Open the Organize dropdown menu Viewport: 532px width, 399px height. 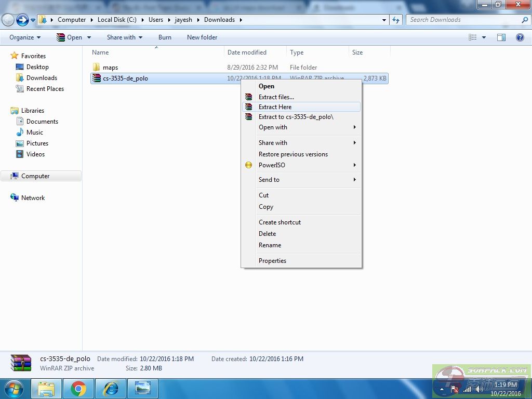point(24,37)
